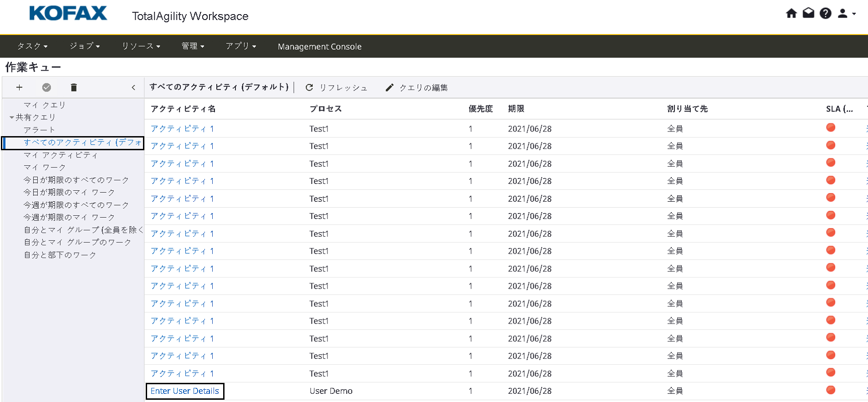868x402 pixels.
Task: Open Management Console menu item
Action: click(x=319, y=46)
